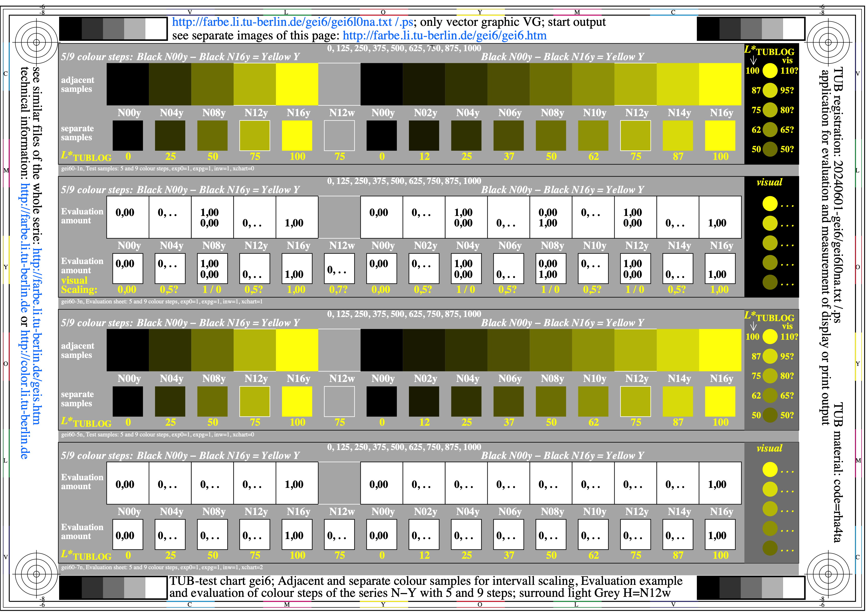Select adjacent N02y swatch in gei60-5n panel

[x=424, y=350]
